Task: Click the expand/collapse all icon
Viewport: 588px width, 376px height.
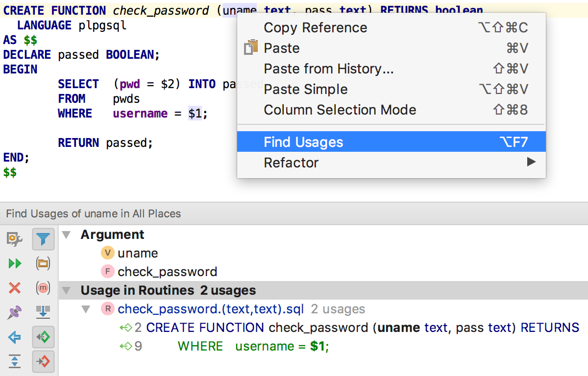Action: click(x=15, y=362)
